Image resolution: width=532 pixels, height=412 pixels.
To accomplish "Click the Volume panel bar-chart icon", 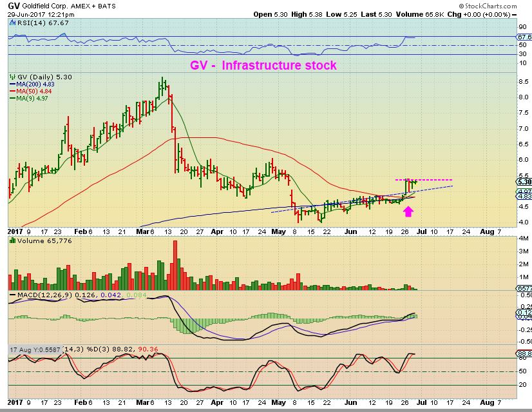I will point(12,240).
